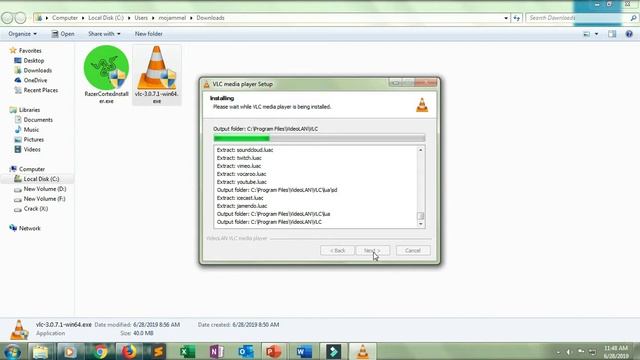Click New folder in toolbar
This screenshot has height=360, width=640.
149,34
